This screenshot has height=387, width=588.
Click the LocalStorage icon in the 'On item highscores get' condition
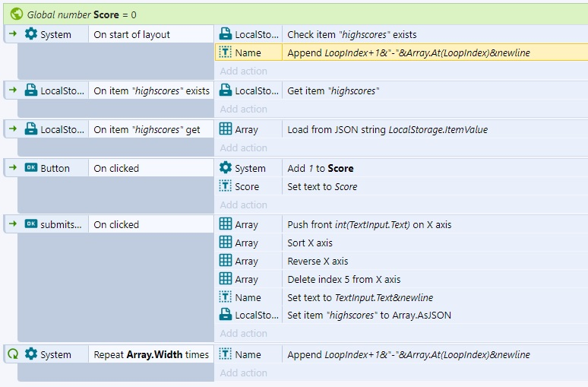(x=31, y=129)
